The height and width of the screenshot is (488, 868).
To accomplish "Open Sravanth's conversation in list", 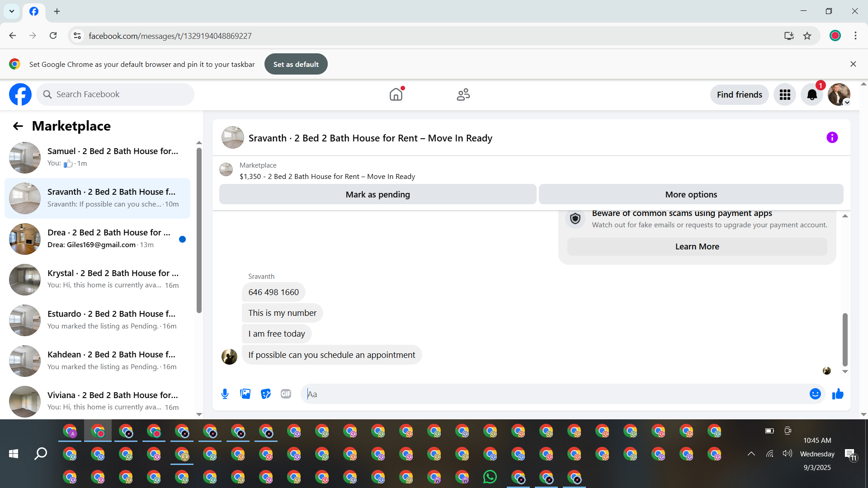I will click(98, 198).
